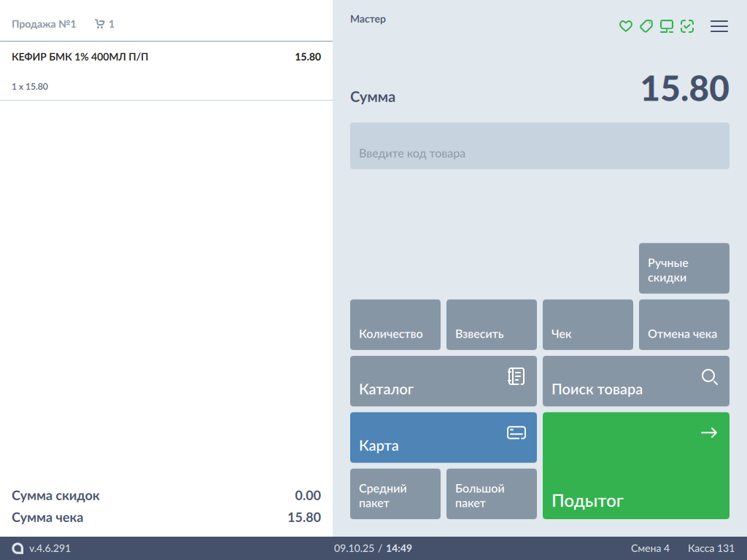Open the Каталог catalog

[444, 381]
